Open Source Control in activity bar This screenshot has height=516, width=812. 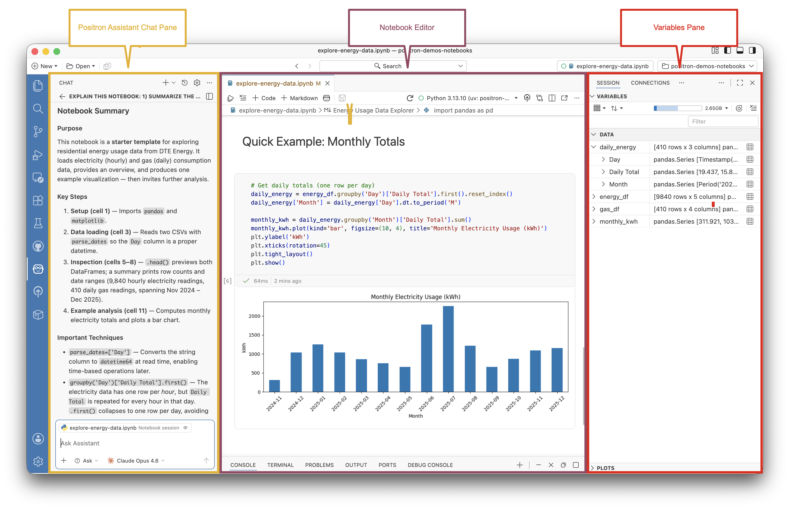pyautogui.click(x=38, y=131)
